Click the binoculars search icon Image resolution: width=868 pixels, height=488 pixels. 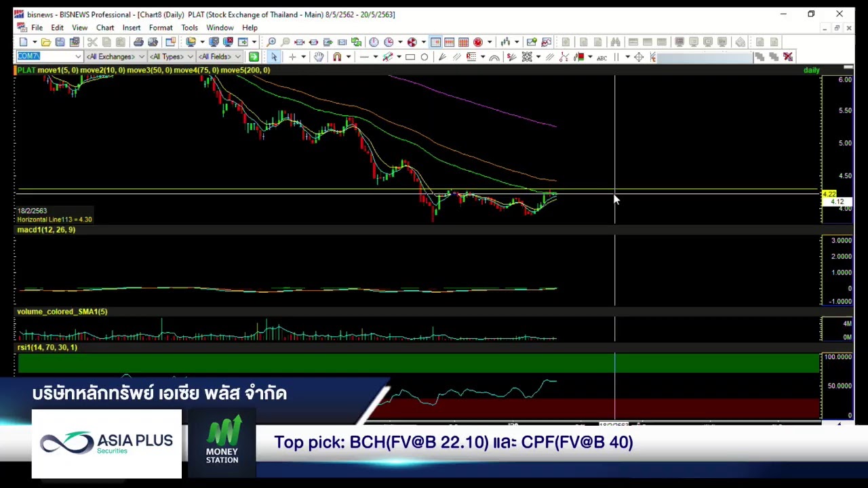click(615, 42)
